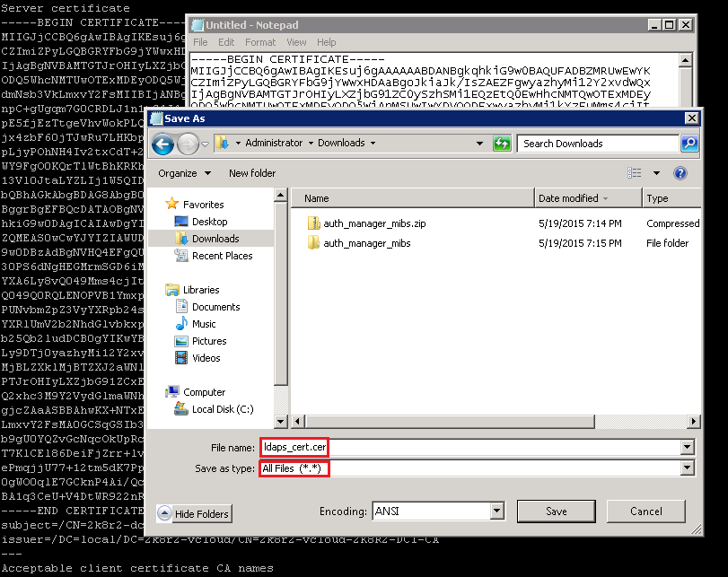Expand the Organize menu
This screenshot has width=728, height=577.
click(184, 173)
